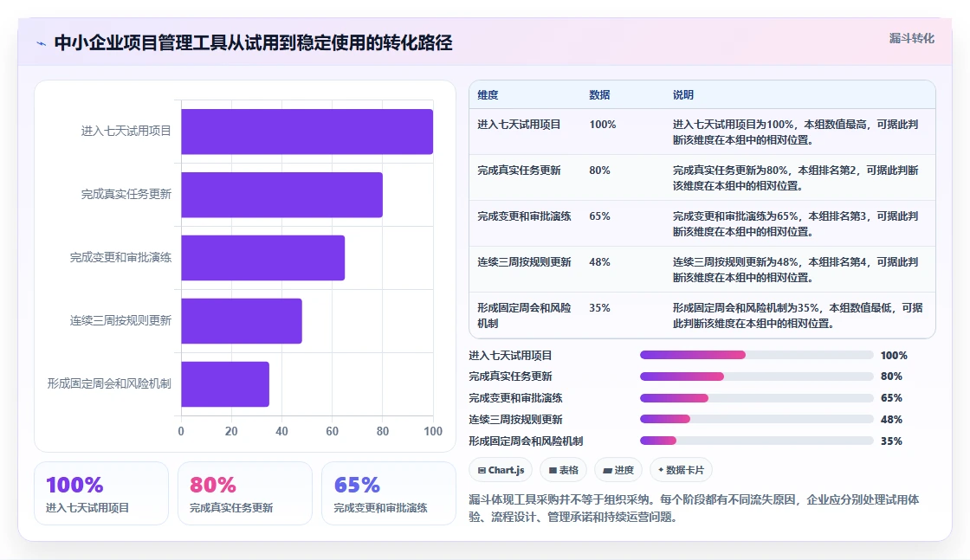The width and height of the screenshot is (970, 560).
Task: Click the 进入七天试用项目 progress bar
Action: [756, 356]
